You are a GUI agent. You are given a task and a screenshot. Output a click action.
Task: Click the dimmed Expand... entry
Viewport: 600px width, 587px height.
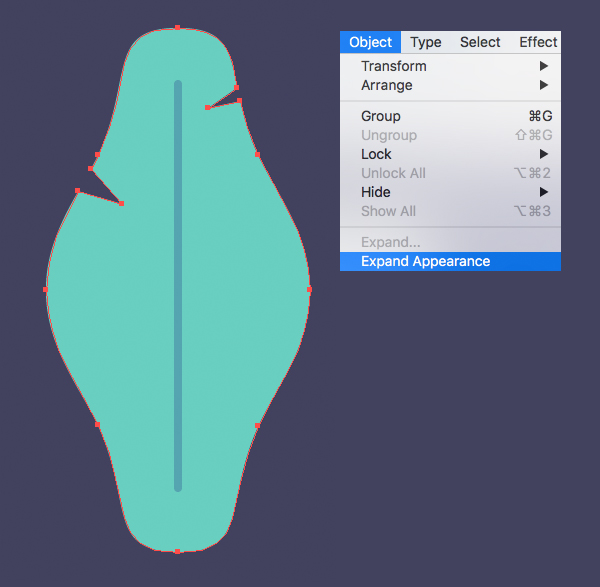(x=391, y=242)
